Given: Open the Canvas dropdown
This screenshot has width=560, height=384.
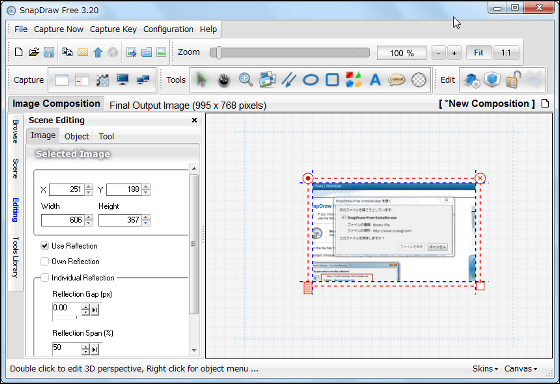Looking at the screenshot, I should click(520, 369).
